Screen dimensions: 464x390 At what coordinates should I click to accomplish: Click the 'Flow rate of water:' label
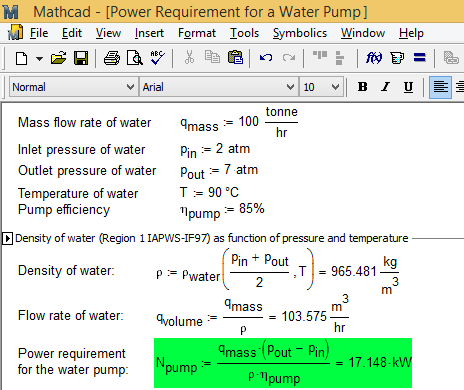(x=71, y=315)
